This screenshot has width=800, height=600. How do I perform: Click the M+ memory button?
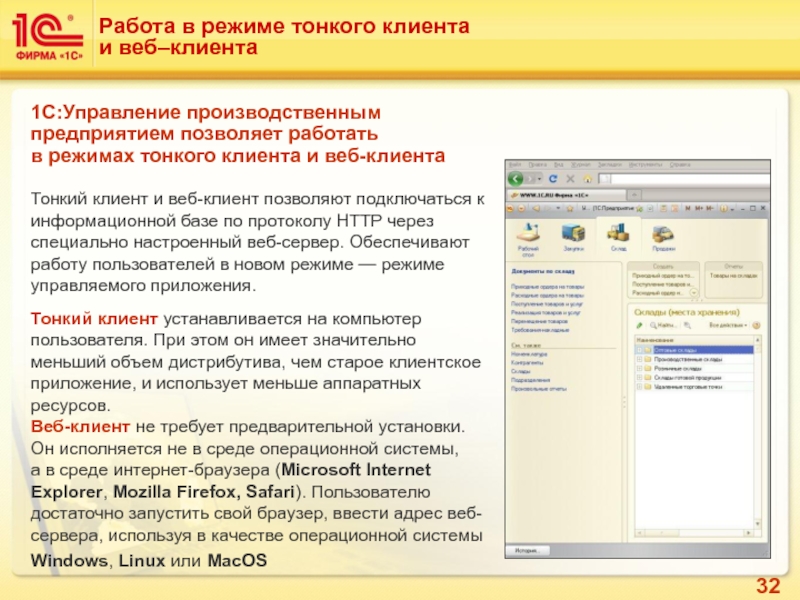[698, 208]
